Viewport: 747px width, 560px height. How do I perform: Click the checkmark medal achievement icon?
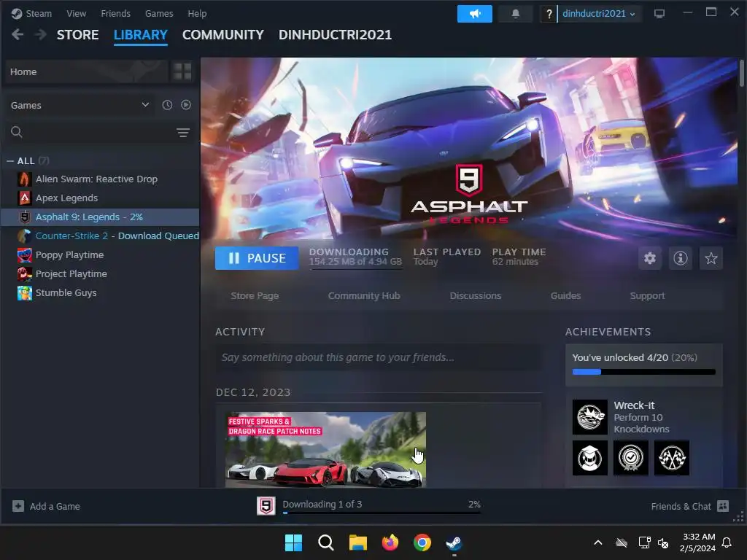631,458
